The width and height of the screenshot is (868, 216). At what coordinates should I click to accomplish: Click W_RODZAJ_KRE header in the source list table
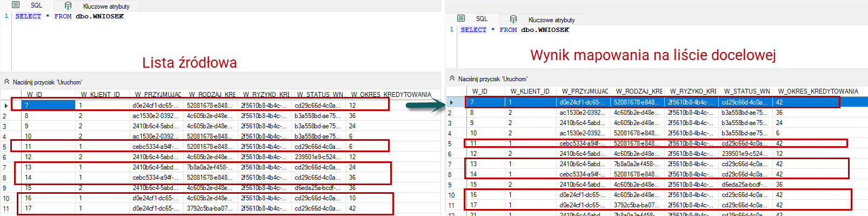click(x=210, y=94)
